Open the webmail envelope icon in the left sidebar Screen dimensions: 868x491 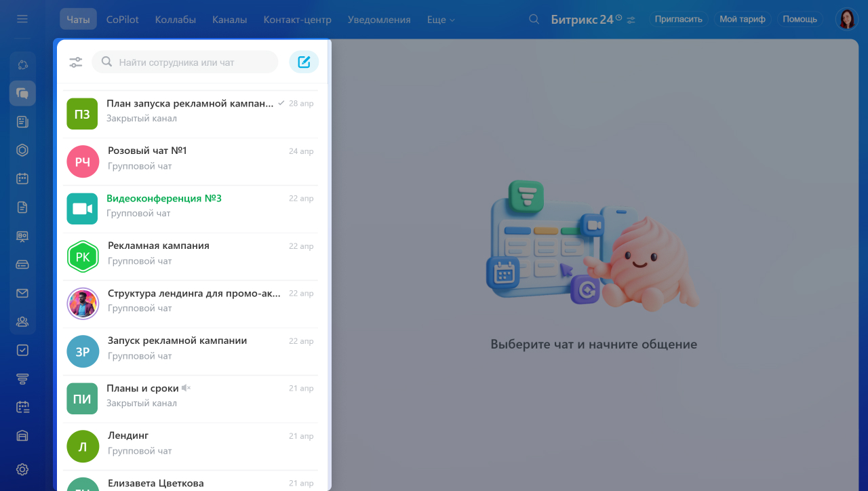22,293
